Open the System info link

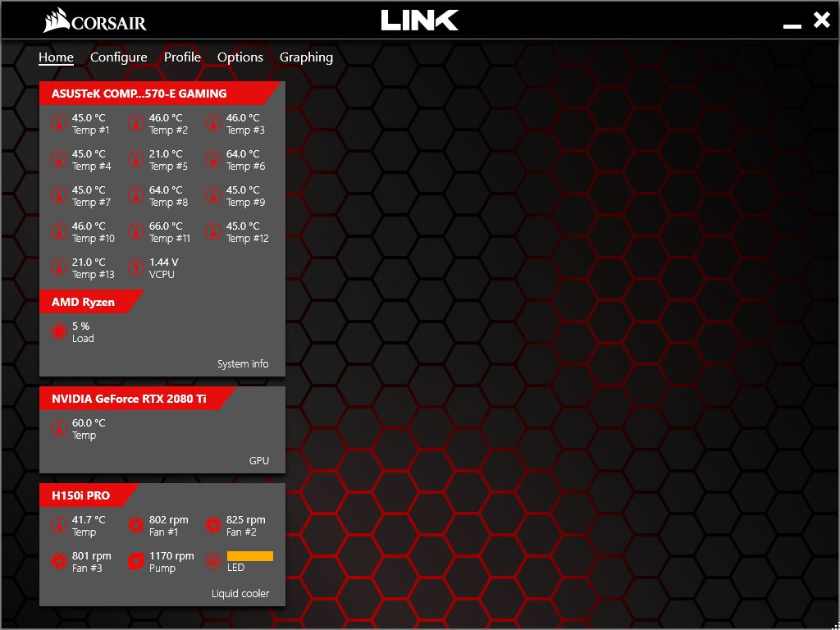[243, 363]
